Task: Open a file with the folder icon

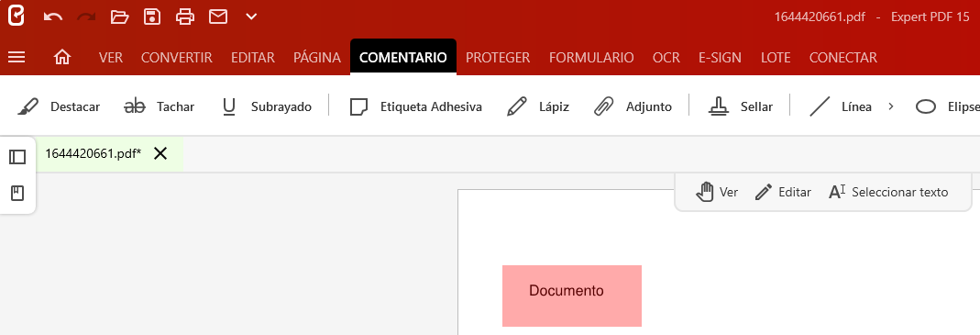Action: click(x=119, y=17)
